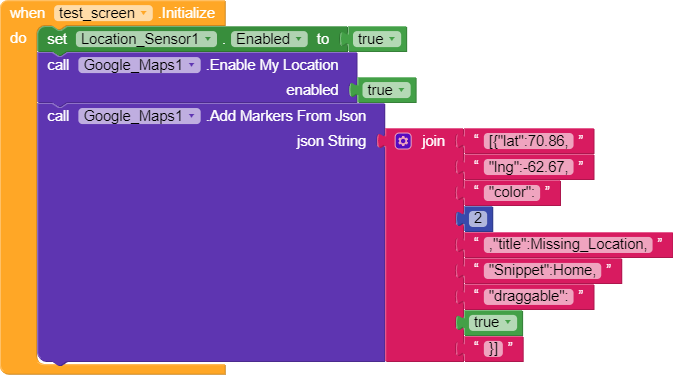Toggle the true value beside enabled parameter

click(386, 90)
